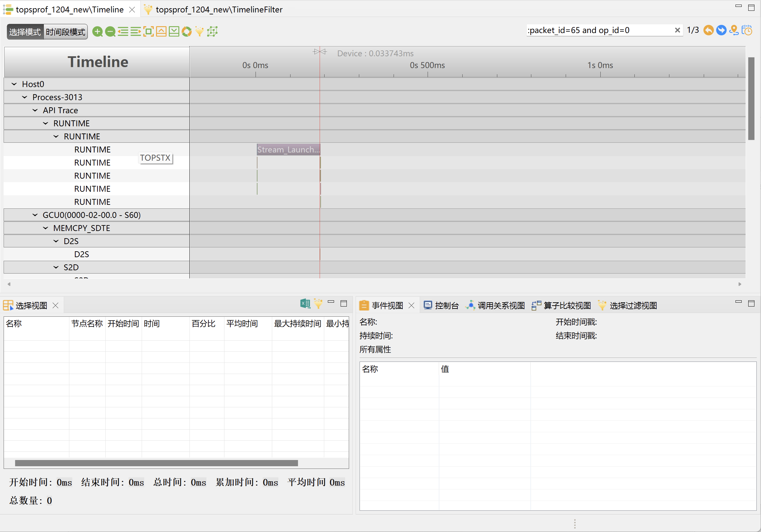
Task: Open the 选择过滤视图 tab
Action: point(627,306)
